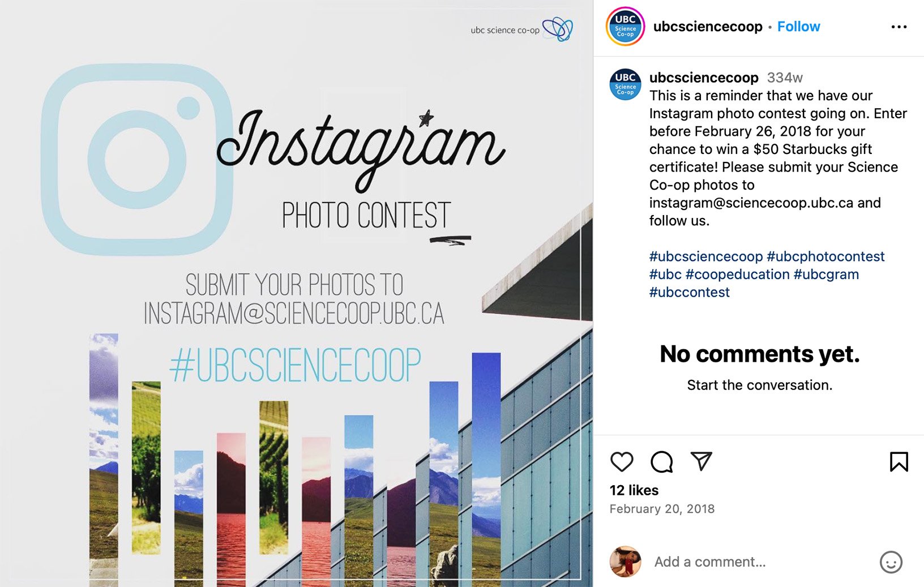Open the #coopeducation hashtag

pos(737,275)
